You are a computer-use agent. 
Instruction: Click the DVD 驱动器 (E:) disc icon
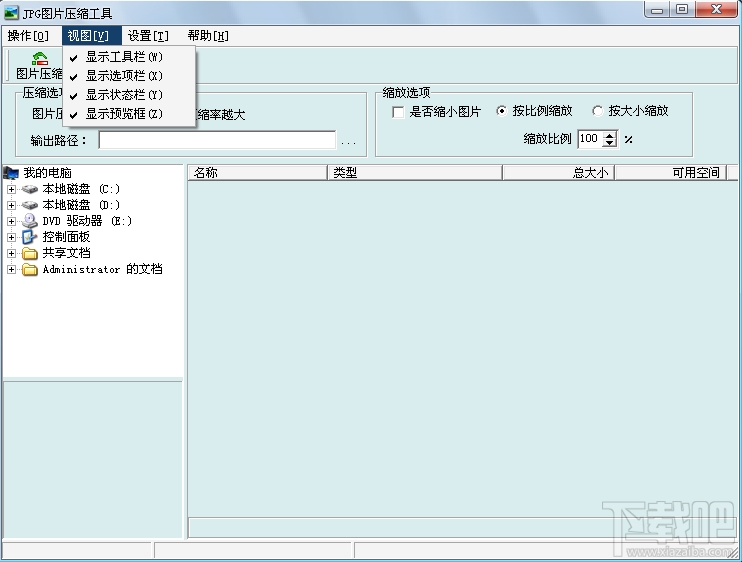pos(30,221)
